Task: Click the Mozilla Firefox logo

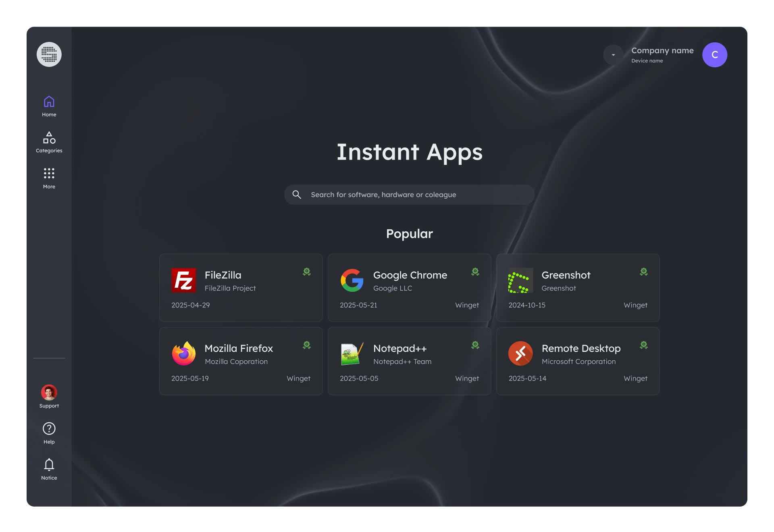Action: coord(184,353)
